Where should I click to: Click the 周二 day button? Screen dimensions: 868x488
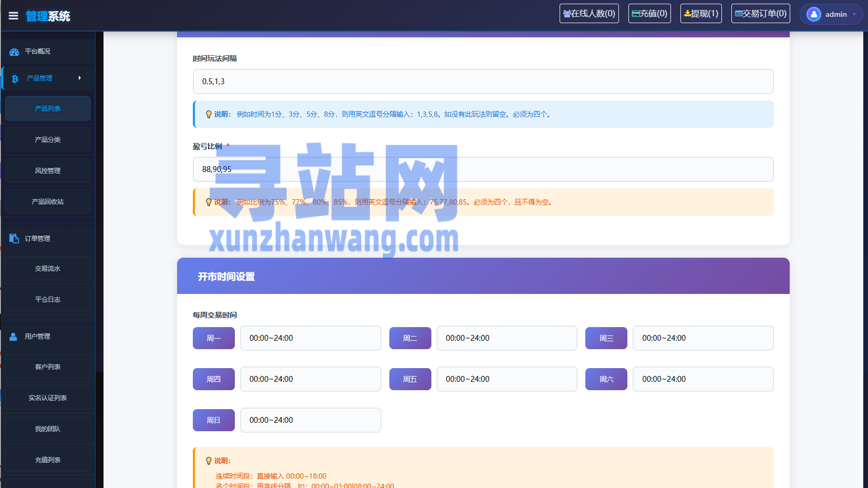pos(410,338)
